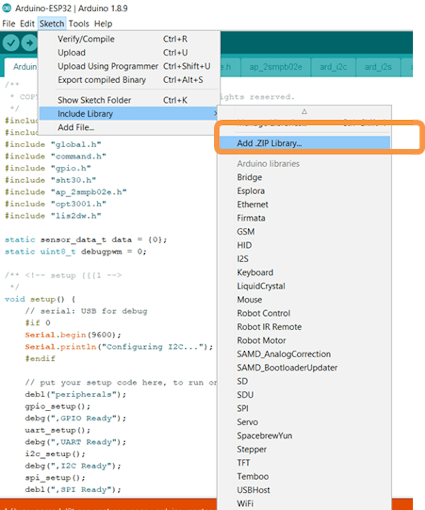Click the uart_setup(); code line
This screenshot has height=510, width=425.
[58, 430]
